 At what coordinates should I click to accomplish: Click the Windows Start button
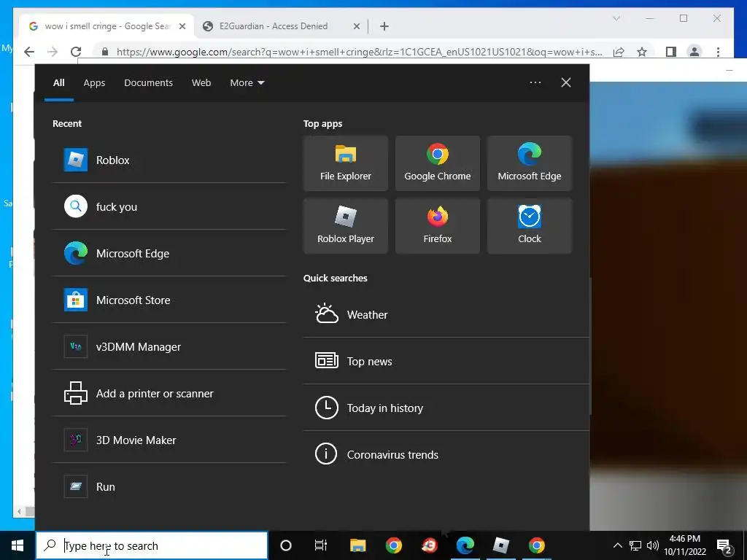(18, 545)
